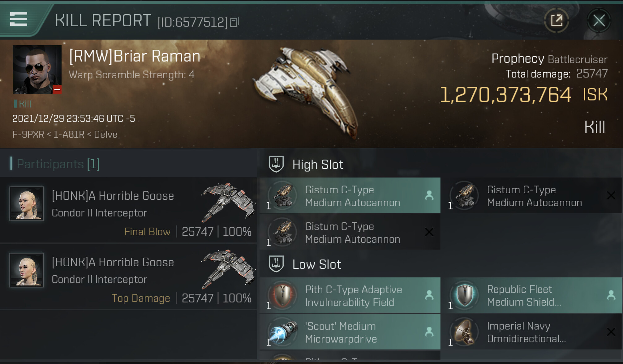The height and width of the screenshot is (364, 623).
Task: Select the Final Blow Condor II ship icon
Action: click(228, 203)
